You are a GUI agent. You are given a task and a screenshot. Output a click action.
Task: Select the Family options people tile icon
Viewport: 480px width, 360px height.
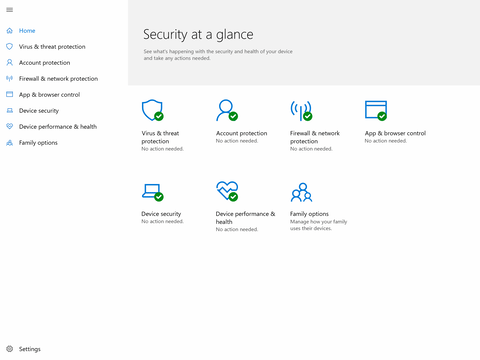pyautogui.click(x=301, y=192)
